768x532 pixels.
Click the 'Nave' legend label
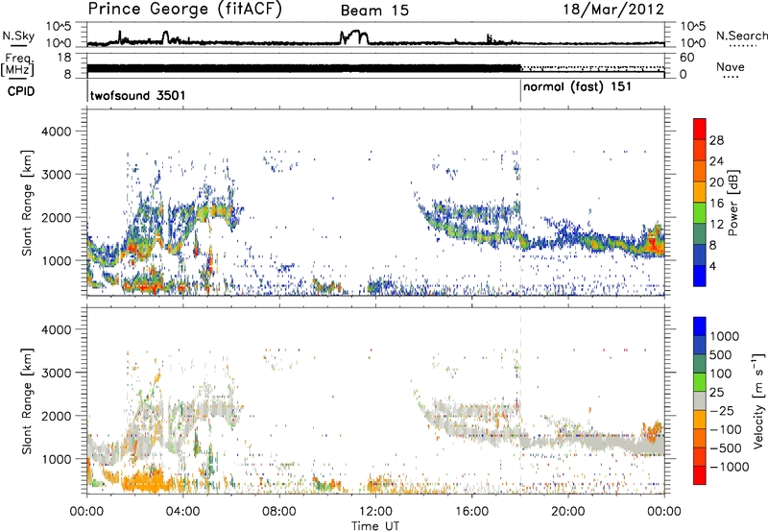tap(731, 67)
